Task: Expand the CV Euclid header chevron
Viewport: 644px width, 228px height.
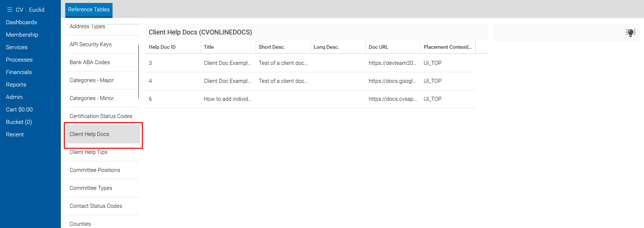Action: [x=53, y=10]
